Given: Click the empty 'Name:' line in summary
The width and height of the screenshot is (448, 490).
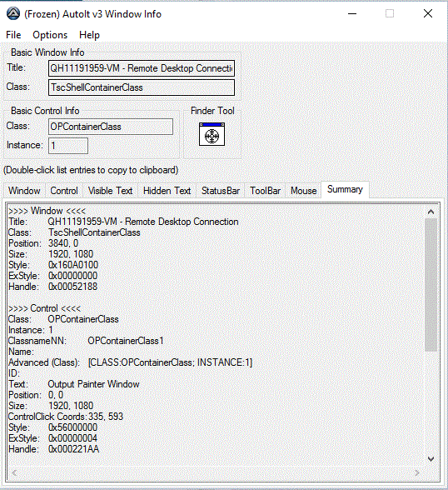Looking at the screenshot, I should (21, 352).
